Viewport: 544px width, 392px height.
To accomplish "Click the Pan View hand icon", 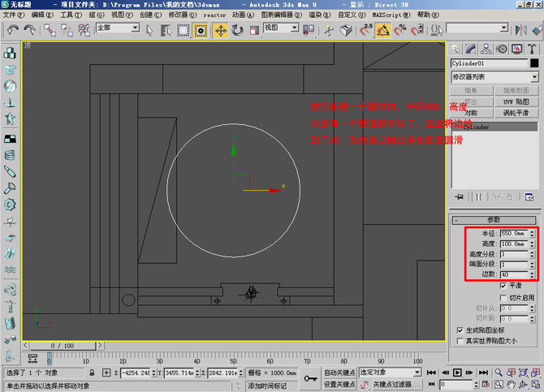I will pyautogui.click(x=511, y=385).
